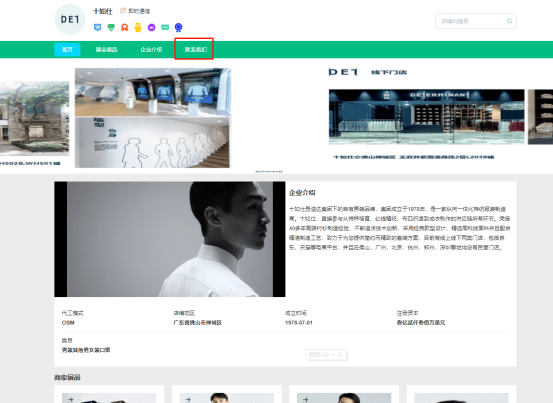Viewport: 553px width, 403px height.
Task: Click the showroom interior banner image
Action: point(152,118)
